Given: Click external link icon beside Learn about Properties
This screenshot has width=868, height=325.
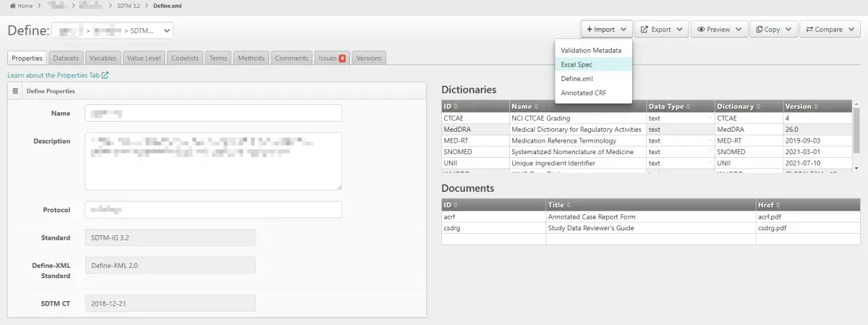Looking at the screenshot, I should coord(105,75).
